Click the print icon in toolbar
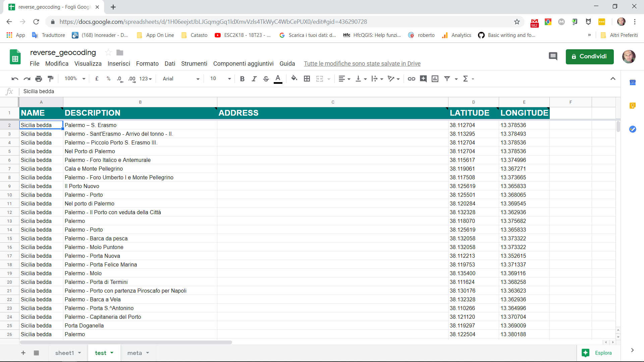This screenshot has width=644, height=362. pyautogui.click(x=39, y=79)
